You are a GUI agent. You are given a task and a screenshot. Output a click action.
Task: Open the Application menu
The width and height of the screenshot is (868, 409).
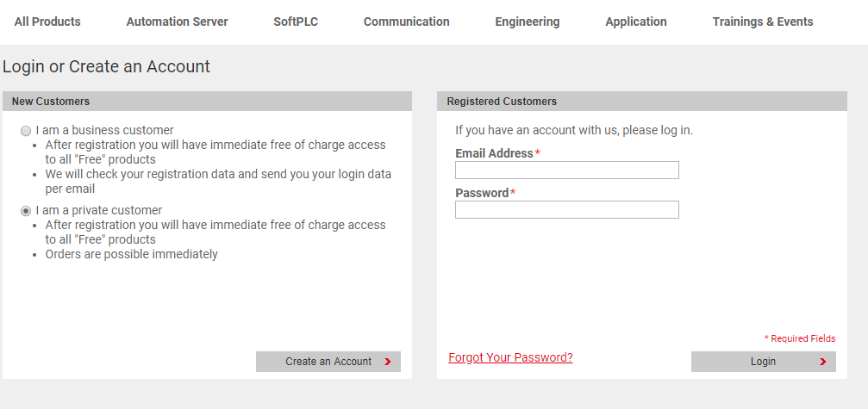pyautogui.click(x=636, y=22)
